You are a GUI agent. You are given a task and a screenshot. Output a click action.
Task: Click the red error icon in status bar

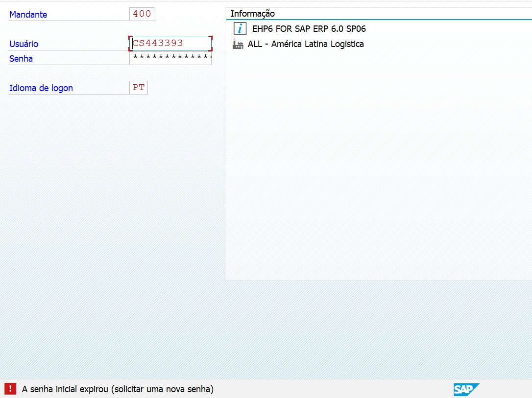pyautogui.click(x=10, y=389)
